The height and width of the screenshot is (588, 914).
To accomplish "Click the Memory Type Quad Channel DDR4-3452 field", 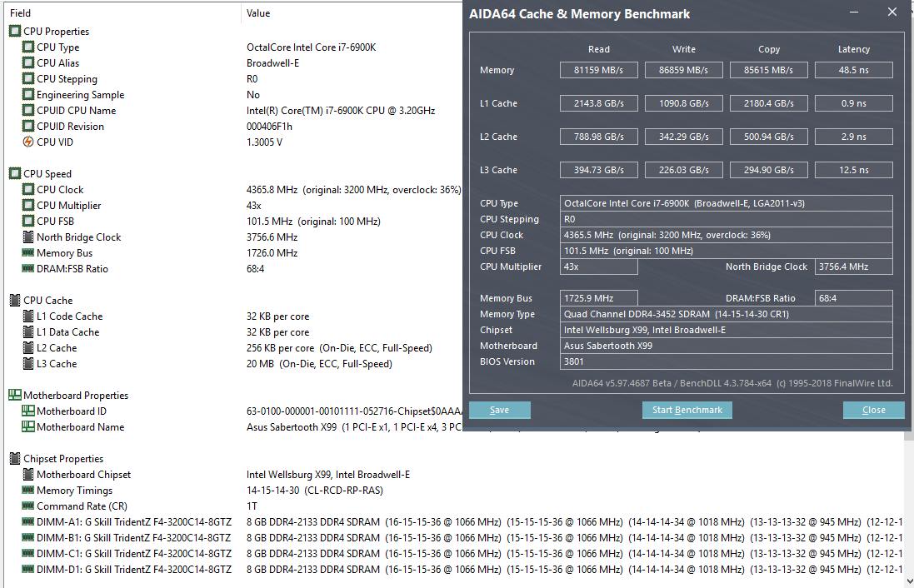I will coord(727,314).
